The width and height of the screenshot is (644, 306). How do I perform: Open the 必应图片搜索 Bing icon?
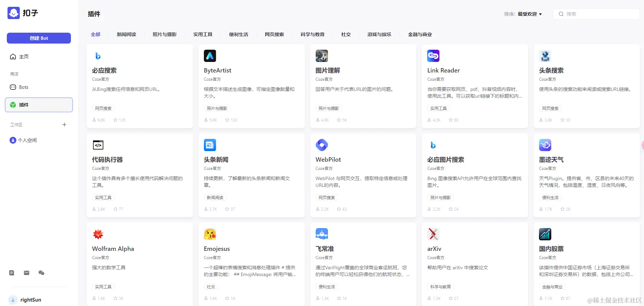pos(433,145)
